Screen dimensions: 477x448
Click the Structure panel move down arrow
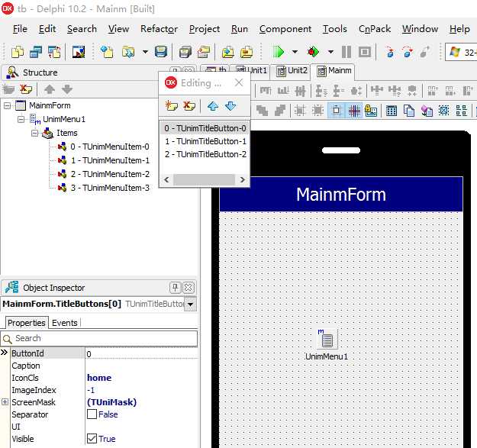[67, 89]
